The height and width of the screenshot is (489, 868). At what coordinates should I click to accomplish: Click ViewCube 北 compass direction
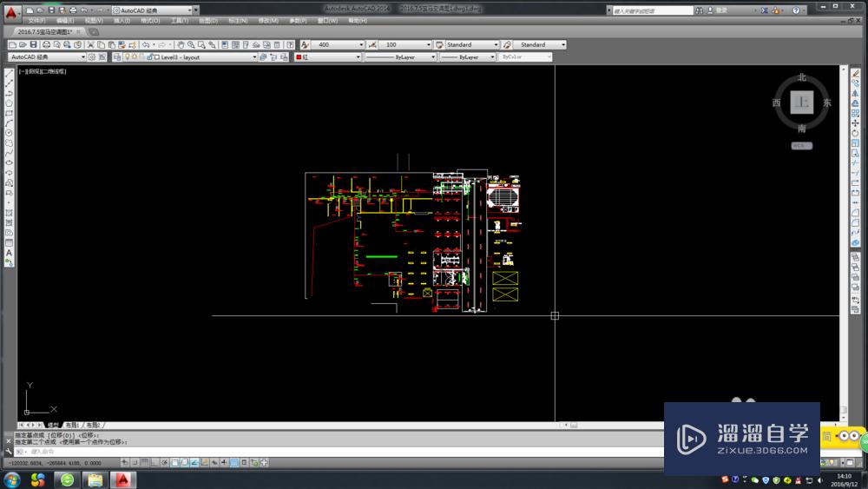tap(801, 77)
